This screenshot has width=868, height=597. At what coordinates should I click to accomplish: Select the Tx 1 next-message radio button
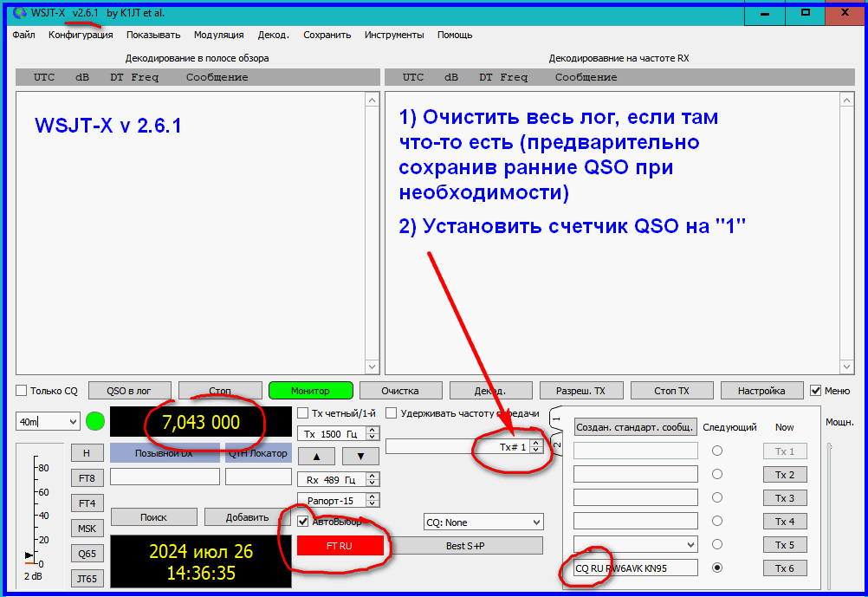[717, 451]
